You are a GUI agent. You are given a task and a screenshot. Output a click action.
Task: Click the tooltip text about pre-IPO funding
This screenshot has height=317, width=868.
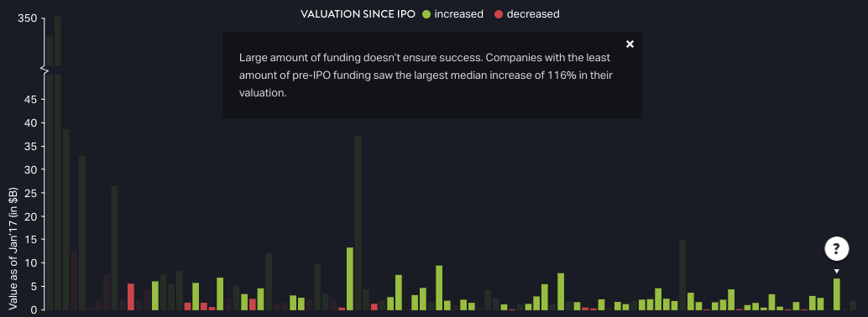(426, 75)
